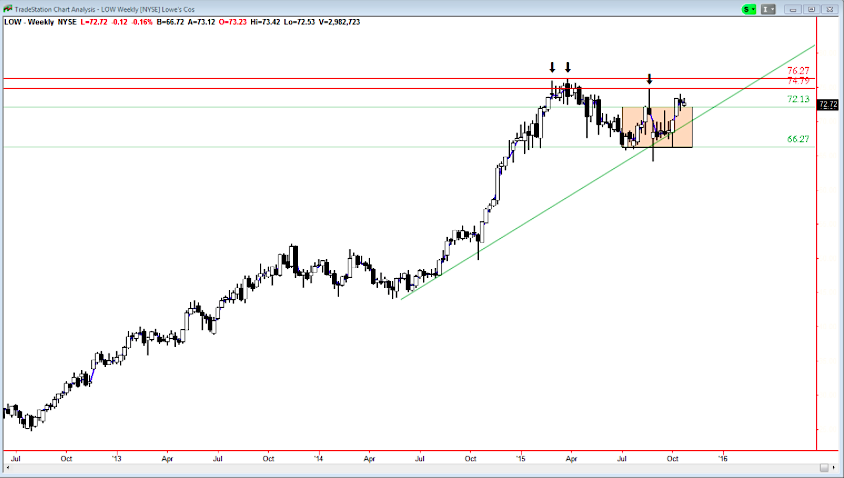The width and height of the screenshot is (844, 478).
Task: Open the gray I interval link dropdown
Action: 768,9
